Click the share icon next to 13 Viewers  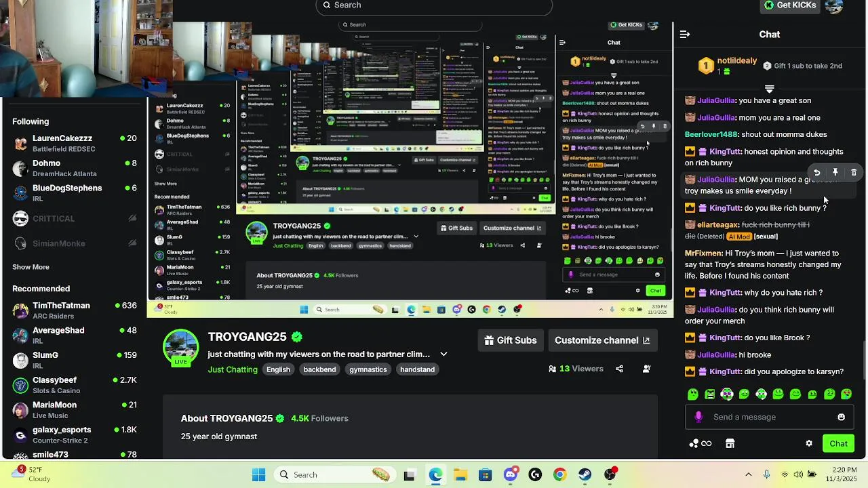pyautogui.click(x=619, y=369)
